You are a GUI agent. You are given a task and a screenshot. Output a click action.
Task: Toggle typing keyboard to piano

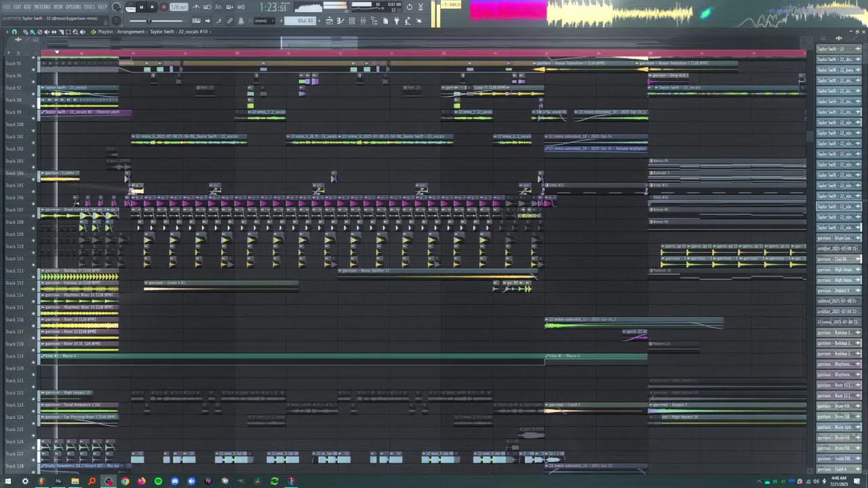click(196, 20)
